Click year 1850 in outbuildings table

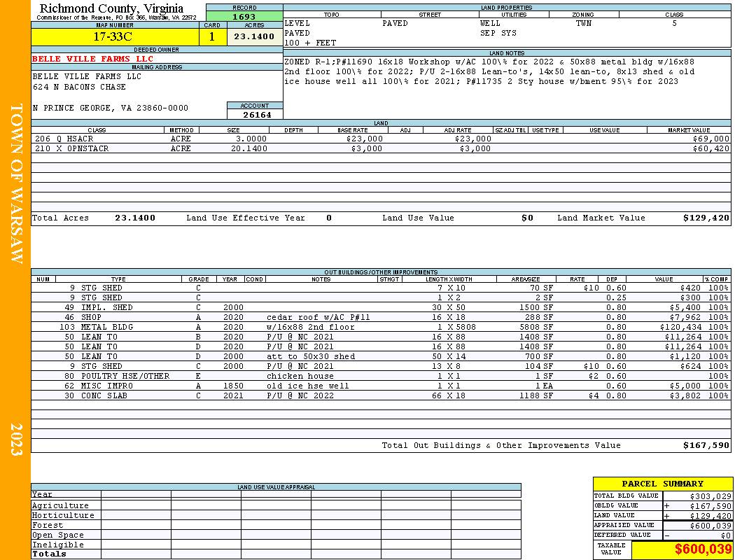click(x=233, y=386)
